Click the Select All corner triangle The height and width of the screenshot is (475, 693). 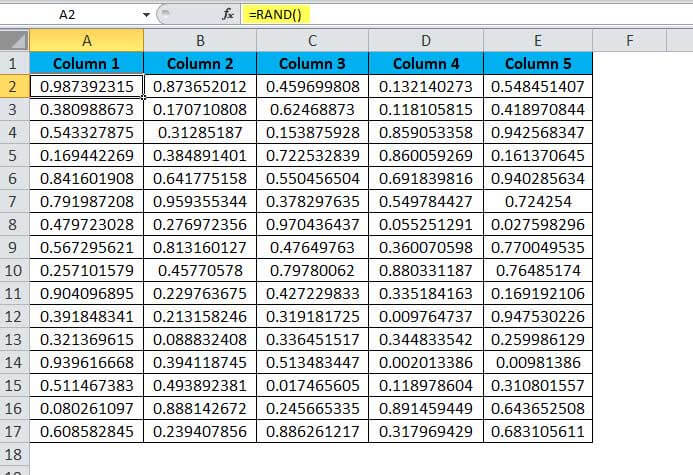pos(15,41)
